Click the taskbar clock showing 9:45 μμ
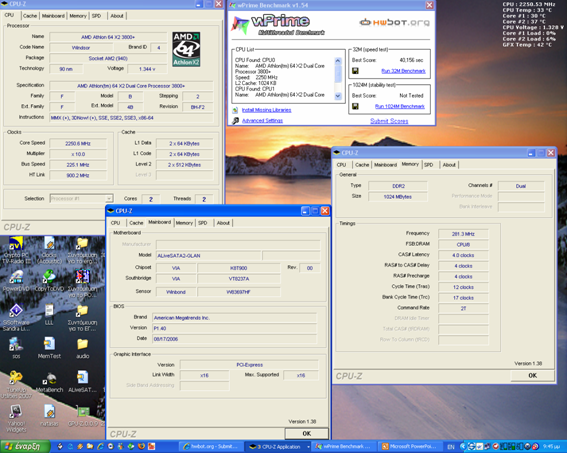 click(552, 447)
